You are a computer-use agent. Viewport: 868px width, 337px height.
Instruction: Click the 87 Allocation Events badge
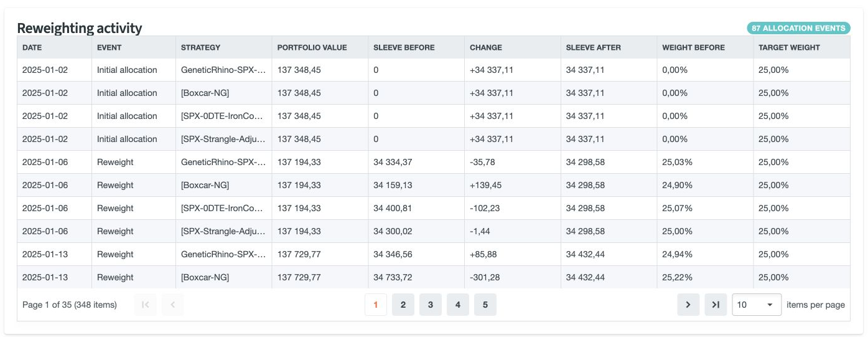798,28
